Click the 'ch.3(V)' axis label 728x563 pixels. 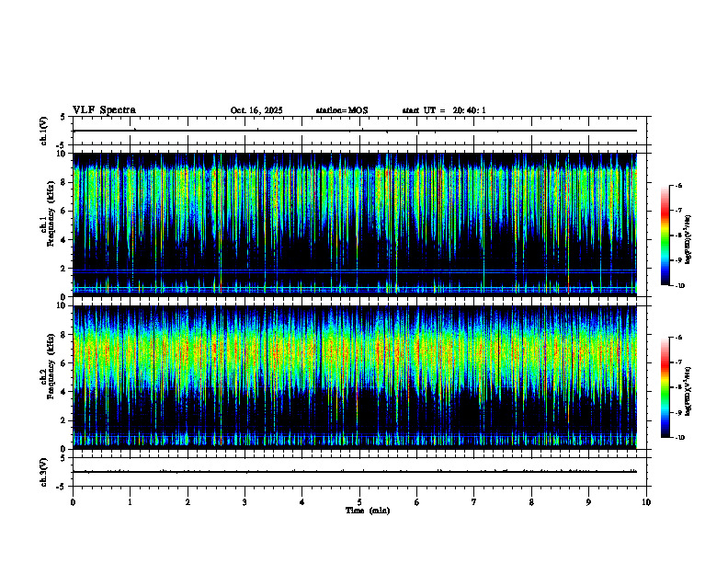[44, 472]
